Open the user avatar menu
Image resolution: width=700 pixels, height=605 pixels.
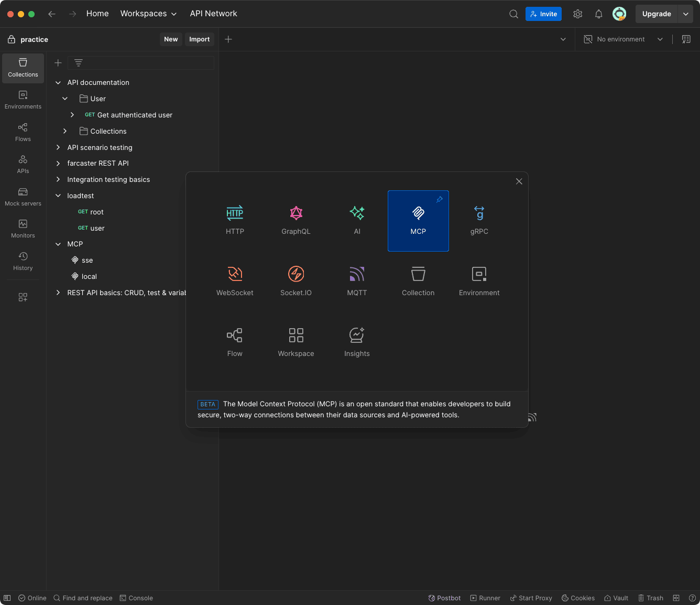(x=619, y=14)
